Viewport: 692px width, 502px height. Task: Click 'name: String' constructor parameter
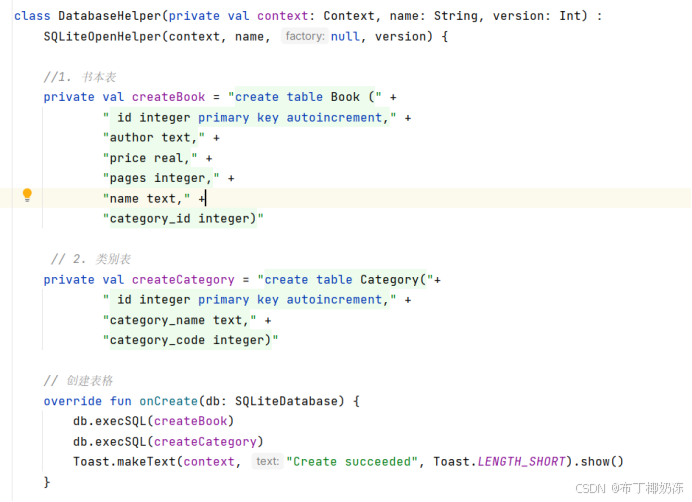(x=433, y=16)
